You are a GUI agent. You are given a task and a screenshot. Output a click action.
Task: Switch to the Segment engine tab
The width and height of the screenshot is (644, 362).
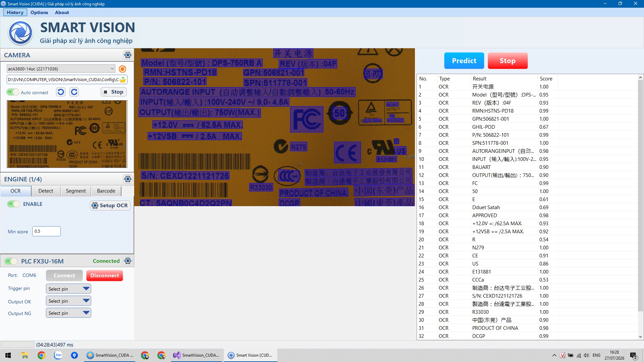pyautogui.click(x=76, y=191)
